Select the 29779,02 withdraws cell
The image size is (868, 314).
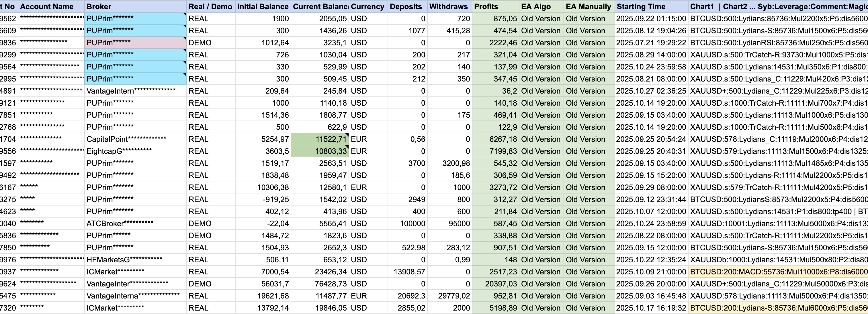pyautogui.click(x=449, y=296)
